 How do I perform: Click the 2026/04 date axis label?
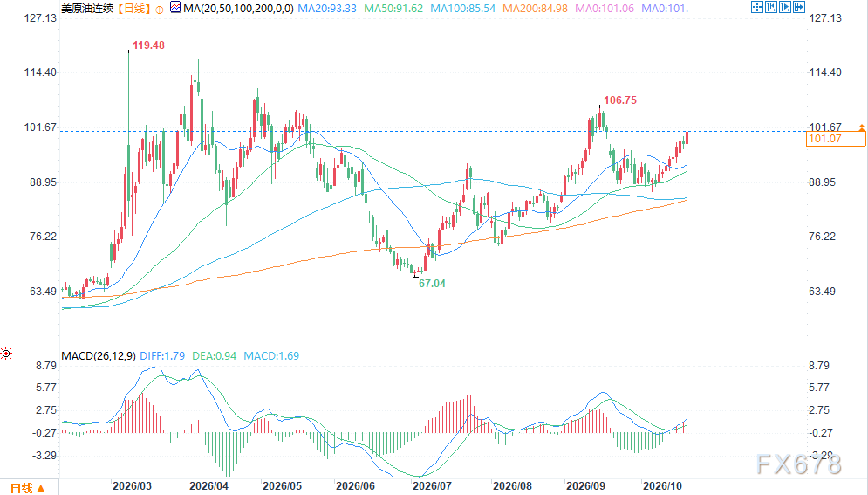(208, 486)
